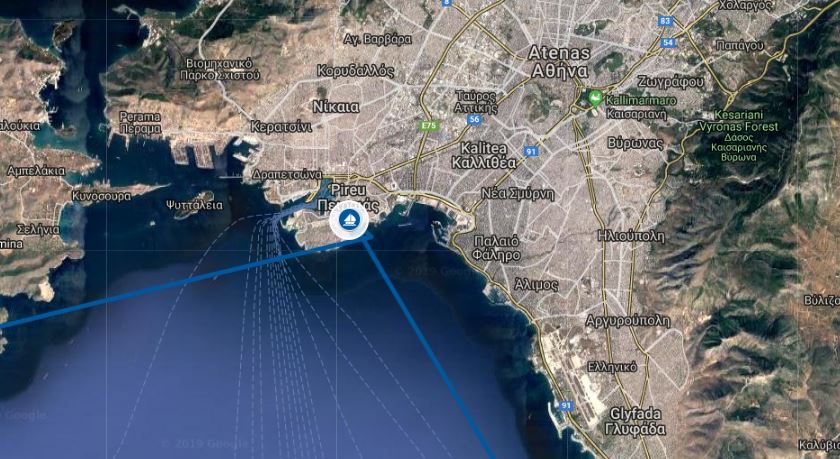Click the Kesariani Vyronas Forest label
The height and width of the screenshot is (459, 840).
[739, 136]
